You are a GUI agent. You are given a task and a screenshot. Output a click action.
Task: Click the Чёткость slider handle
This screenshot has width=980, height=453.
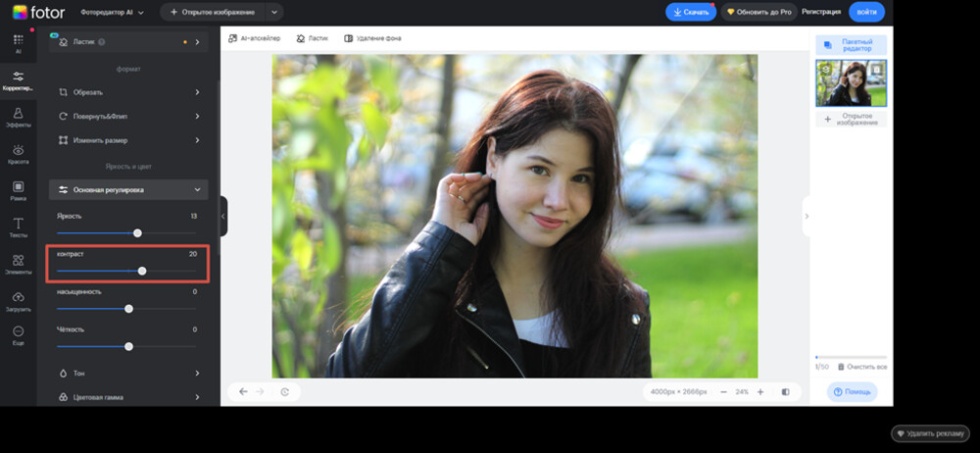(x=128, y=346)
